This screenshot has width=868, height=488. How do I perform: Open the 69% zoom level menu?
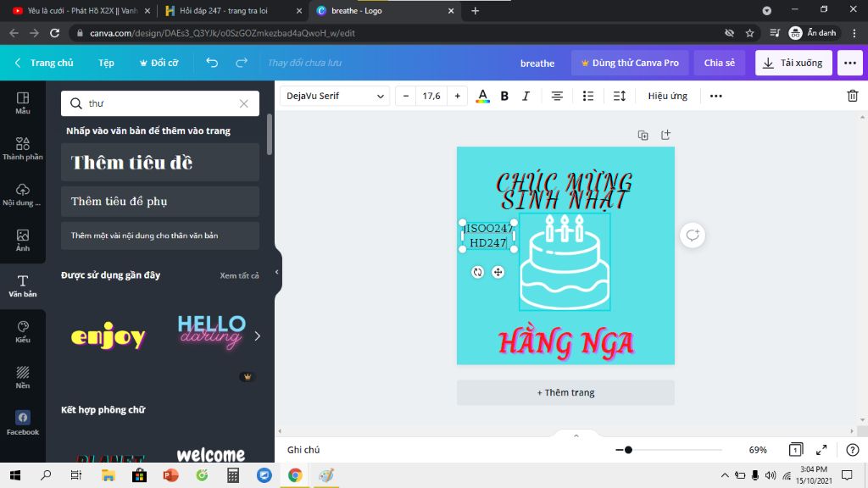tap(757, 450)
